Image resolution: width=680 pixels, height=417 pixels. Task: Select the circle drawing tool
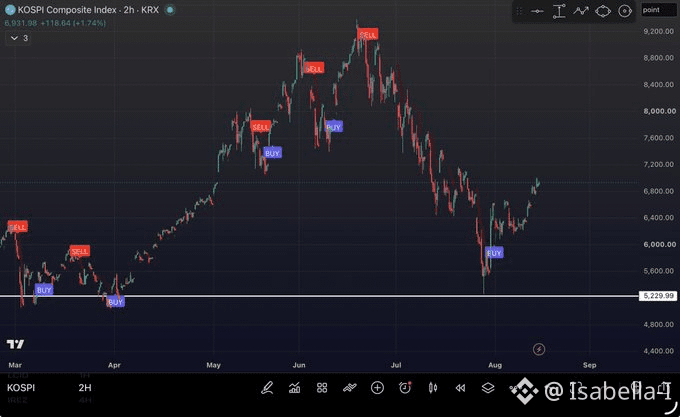tap(625, 11)
